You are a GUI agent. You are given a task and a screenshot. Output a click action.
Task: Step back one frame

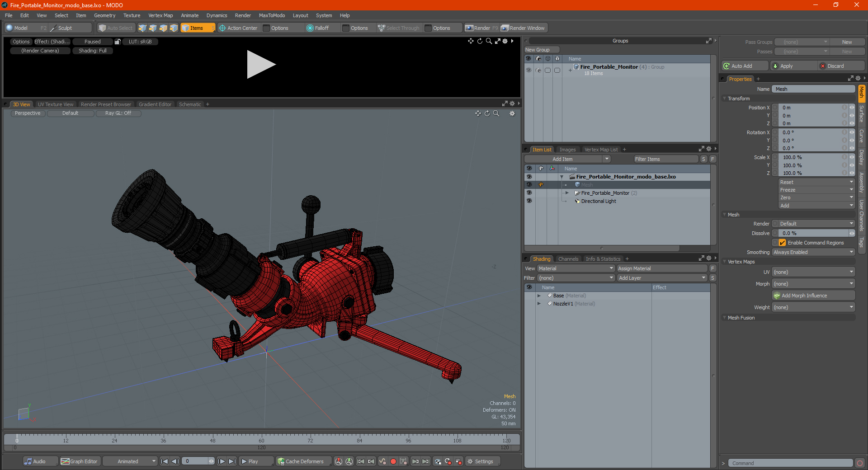click(x=175, y=461)
